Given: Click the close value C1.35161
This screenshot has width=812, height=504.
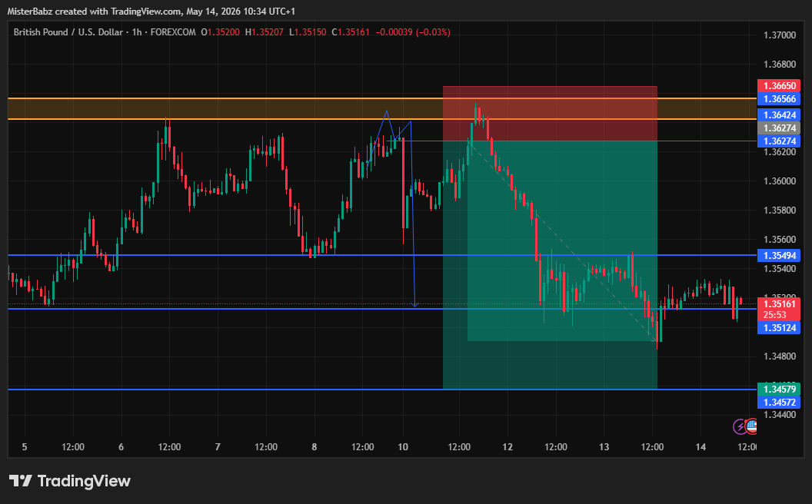Looking at the screenshot, I should (x=351, y=32).
